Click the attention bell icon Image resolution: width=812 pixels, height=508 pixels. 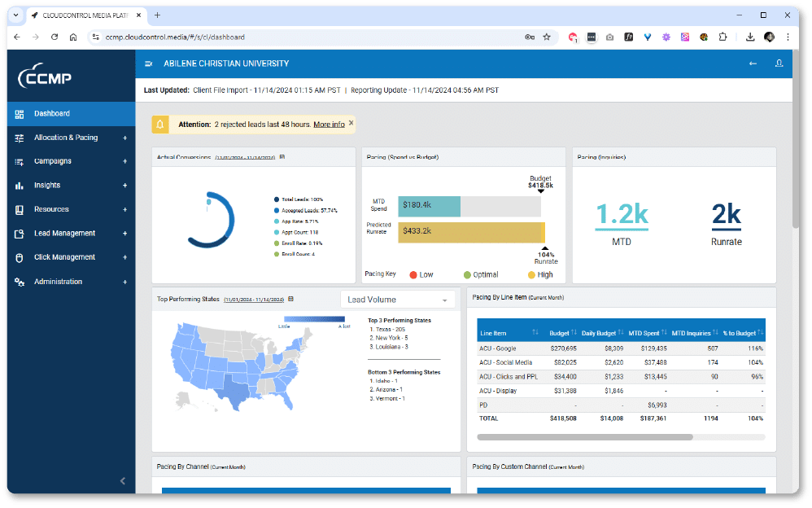click(160, 125)
